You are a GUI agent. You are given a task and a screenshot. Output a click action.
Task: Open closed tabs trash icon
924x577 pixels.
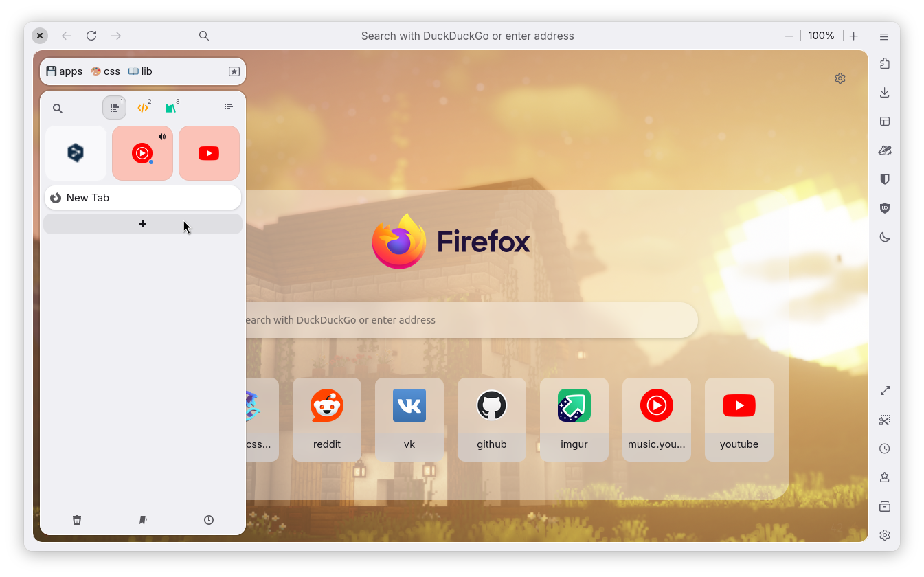[x=77, y=520]
